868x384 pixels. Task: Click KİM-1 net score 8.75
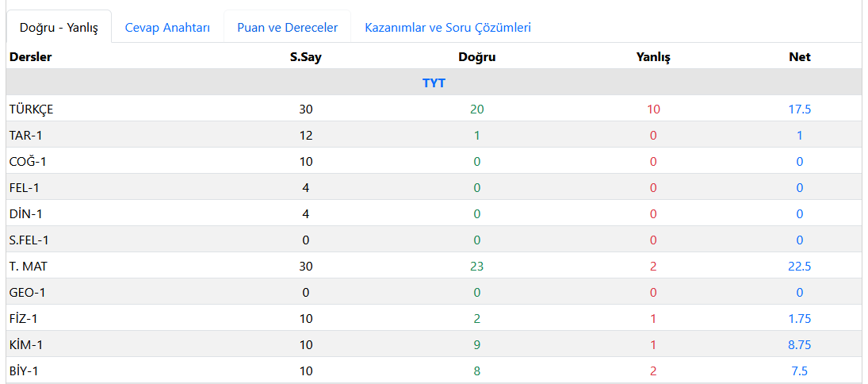[x=799, y=345]
